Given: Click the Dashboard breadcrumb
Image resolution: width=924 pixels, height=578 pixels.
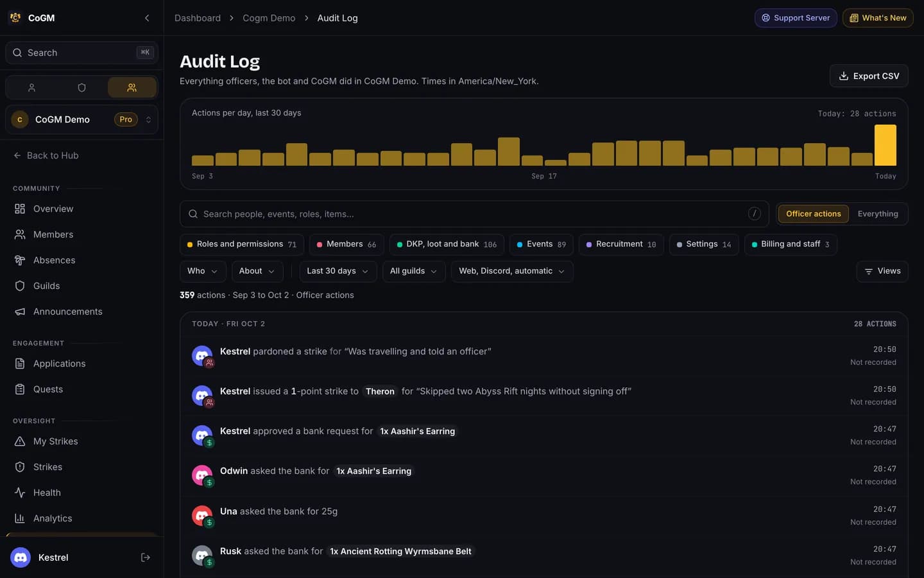Looking at the screenshot, I should 198,18.
